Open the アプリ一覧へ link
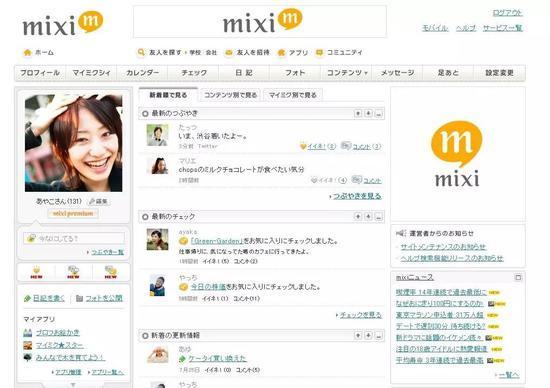Image resolution: width=550 pixels, height=388 pixels. [107, 372]
